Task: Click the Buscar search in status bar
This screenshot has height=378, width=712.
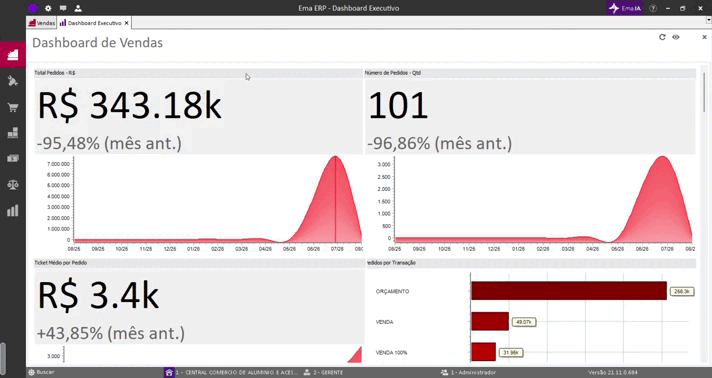Action: pyautogui.click(x=41, y=373)
